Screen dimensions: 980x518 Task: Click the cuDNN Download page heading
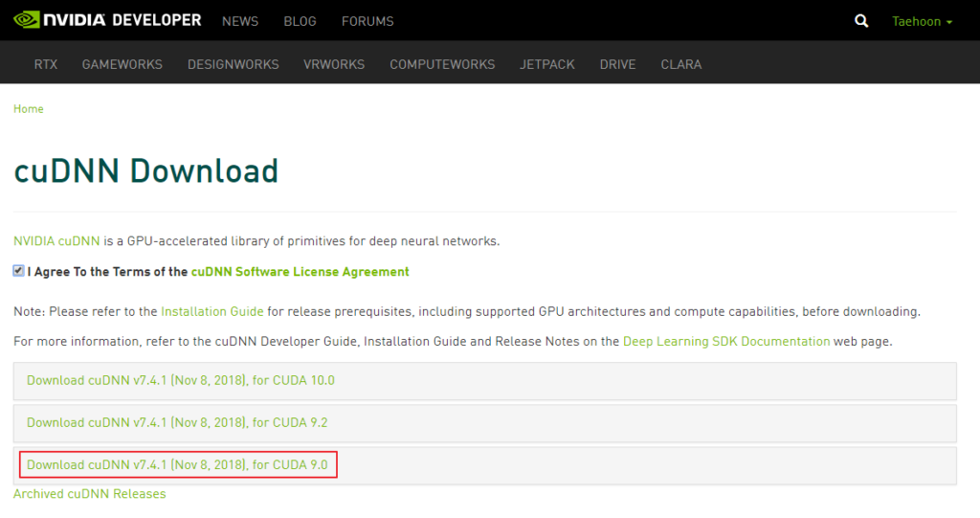145,170
